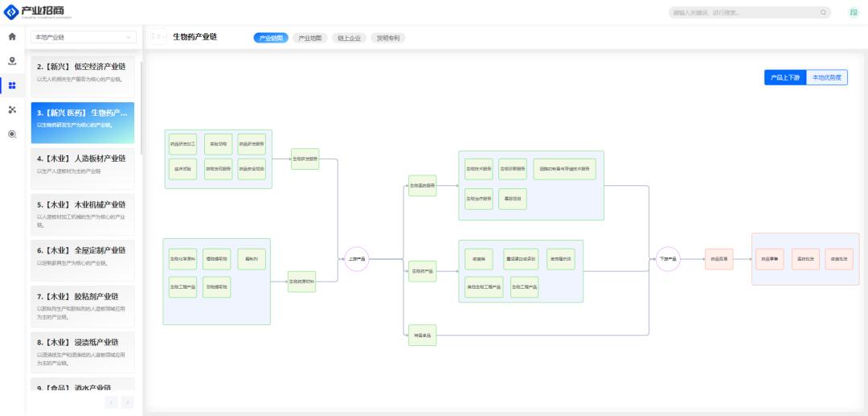The height and width of the screenshot is (416, 868).
Task: Open the map location icon in sidebar
Action: (12, 61)
